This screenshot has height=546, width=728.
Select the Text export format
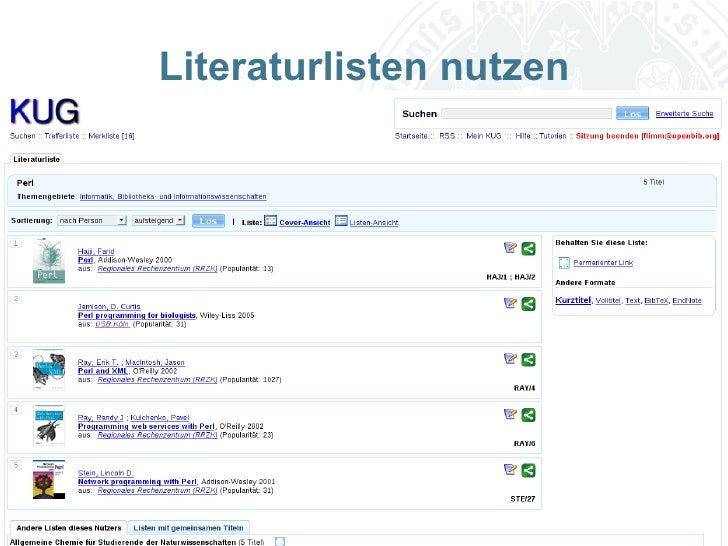tap(632, 300)
